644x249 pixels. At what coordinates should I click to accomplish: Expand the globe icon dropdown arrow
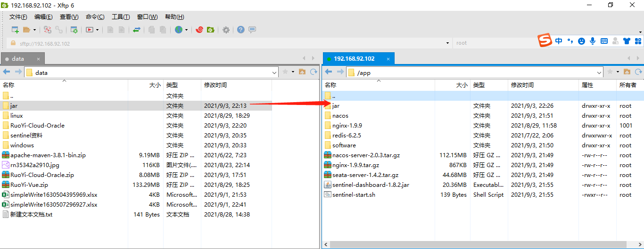[187, 30]
